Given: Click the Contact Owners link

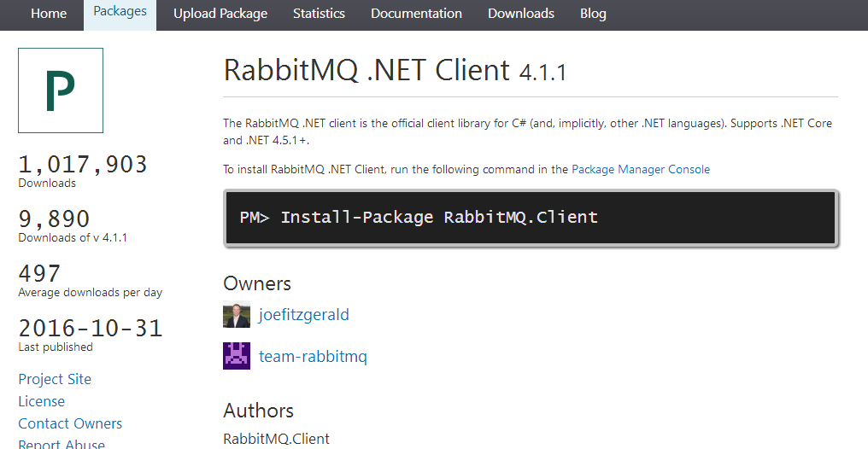Looking at the screenshot, I should coord(70,423).
